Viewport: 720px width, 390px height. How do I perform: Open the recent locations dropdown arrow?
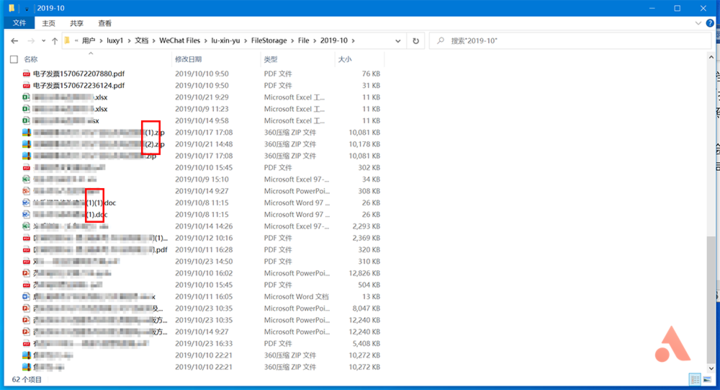pos(43,41)
